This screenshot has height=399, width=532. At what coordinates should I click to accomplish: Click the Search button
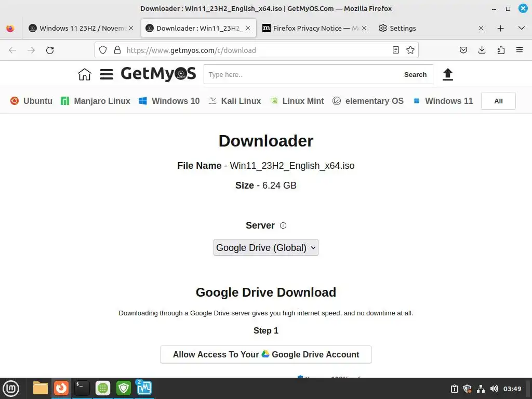coord(415,74)
